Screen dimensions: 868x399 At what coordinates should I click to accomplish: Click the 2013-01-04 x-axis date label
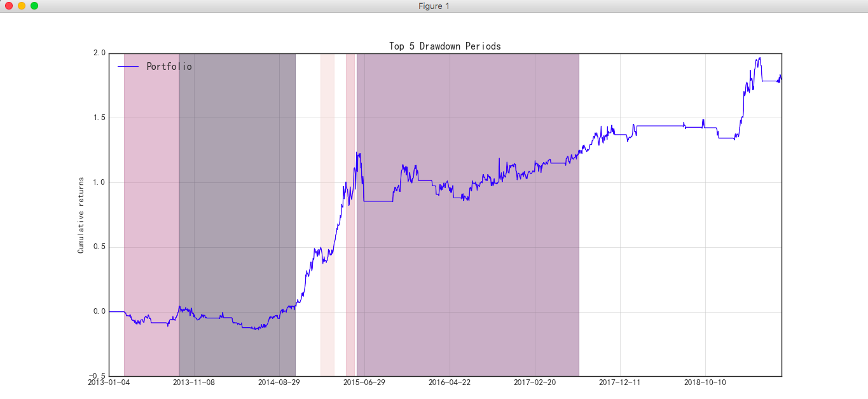tap(109, 382)
